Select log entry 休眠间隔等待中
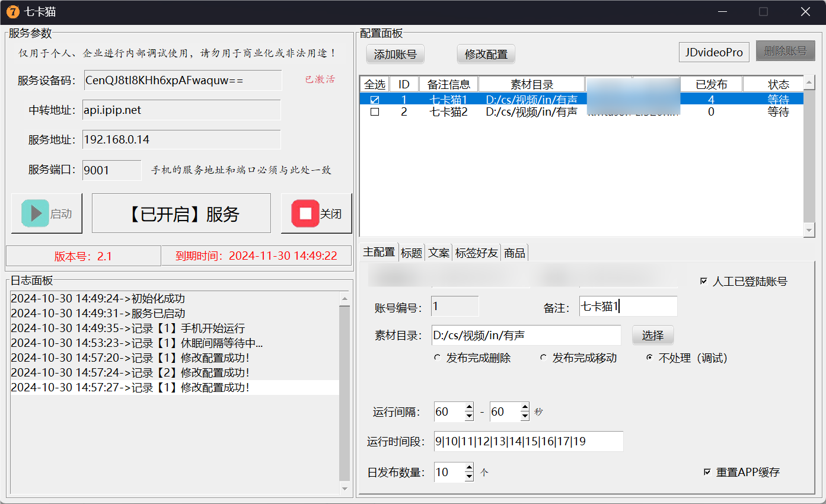This screenshot has height=504, width=826. (x=175, y=343)
